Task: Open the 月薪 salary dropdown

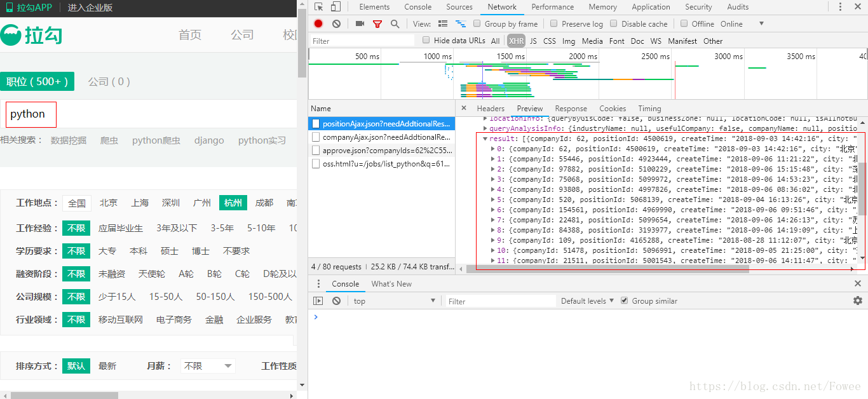Action: coord(208,366)
